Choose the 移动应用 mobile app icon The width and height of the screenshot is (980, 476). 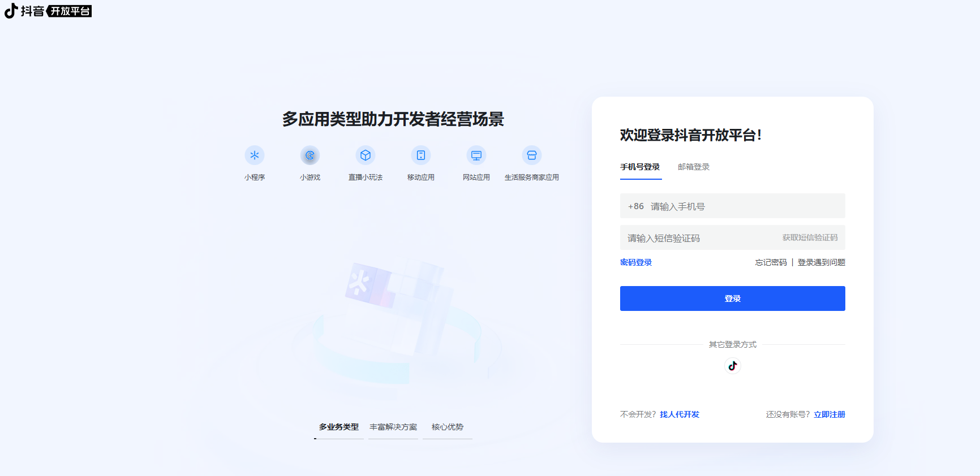421,155
